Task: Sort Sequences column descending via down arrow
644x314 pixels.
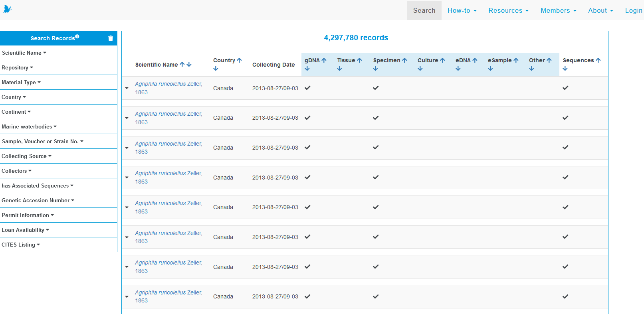Action: click(565, 69)
